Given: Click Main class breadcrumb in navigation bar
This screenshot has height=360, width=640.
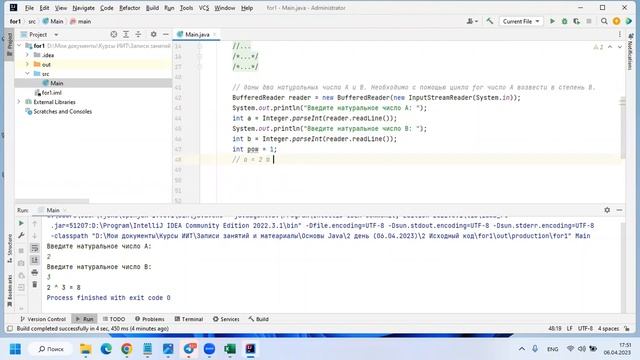Looking at the screenshot, I should (53, 21).
